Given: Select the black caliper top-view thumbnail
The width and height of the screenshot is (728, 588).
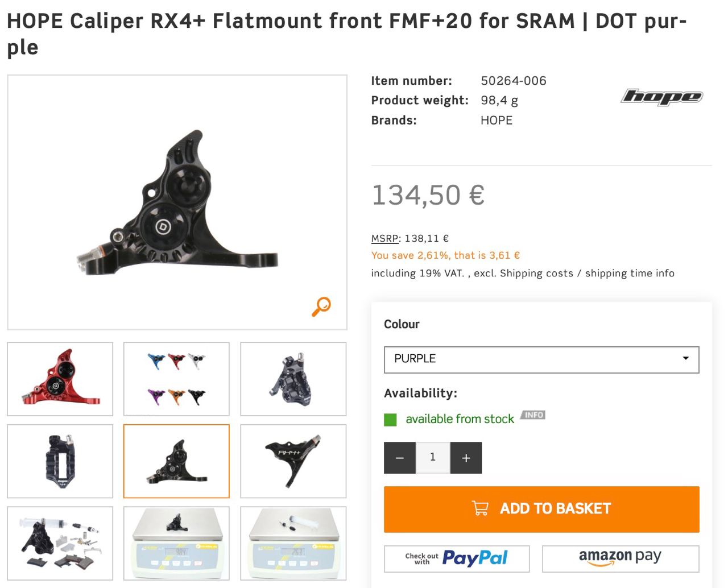Looking at the screenshot, I should (60, 461).
